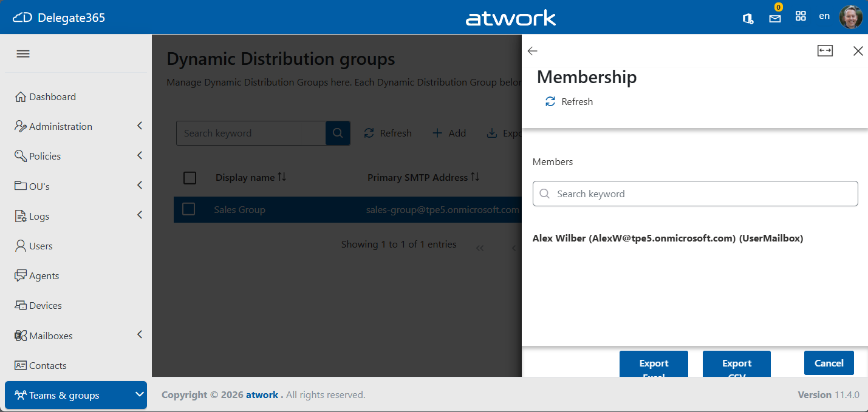Open the Dashboard home icon
The image size is (868, 412).
pos(21,97)
